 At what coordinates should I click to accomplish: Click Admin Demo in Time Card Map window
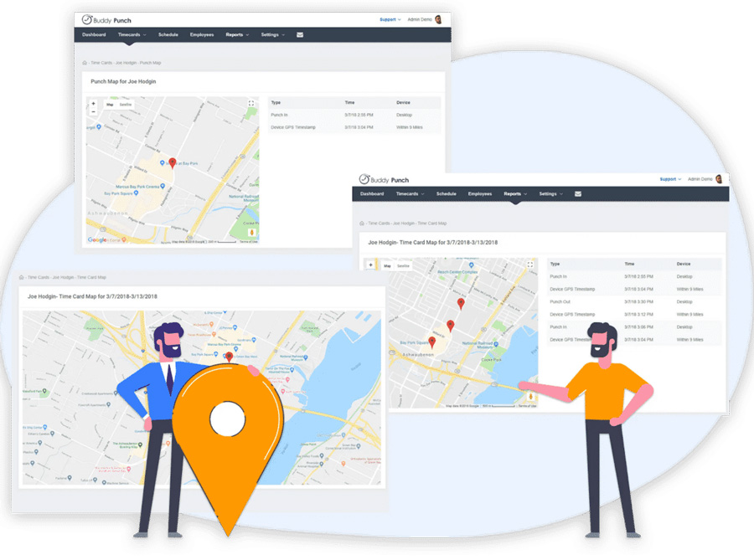tap(700, 179)
